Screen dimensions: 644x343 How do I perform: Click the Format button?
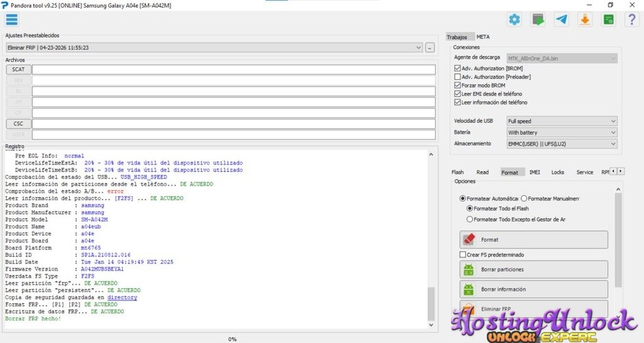[534, 239]
